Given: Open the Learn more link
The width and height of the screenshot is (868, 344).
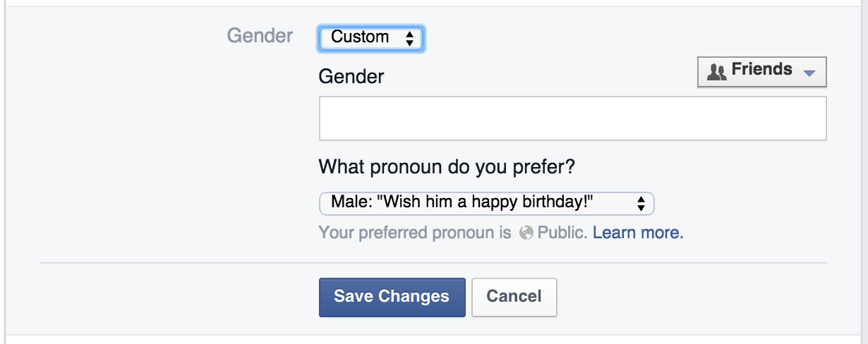Looking at the screenshot, I should (638, 233).
